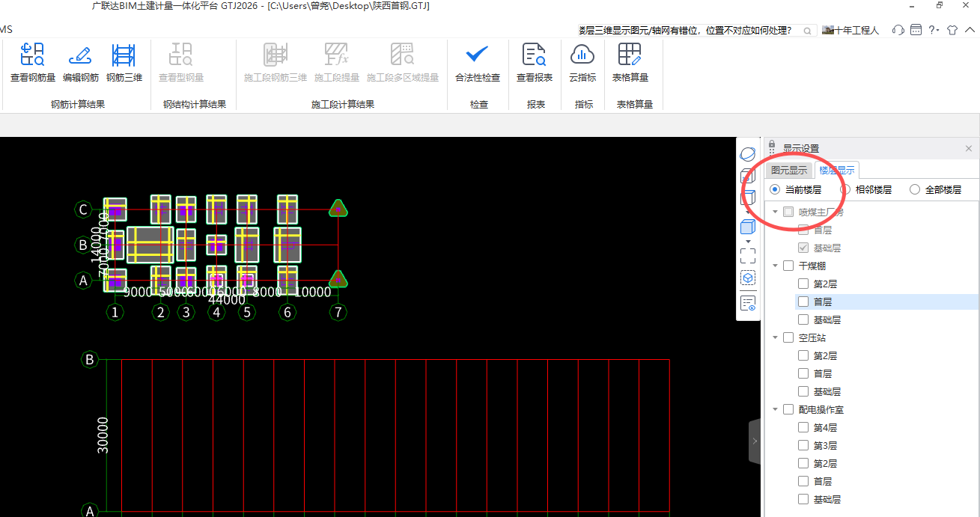The height and width of the screenshot is (517, 980).
Task: Select the blue solid cube display icon
Action: click(748, 227)
